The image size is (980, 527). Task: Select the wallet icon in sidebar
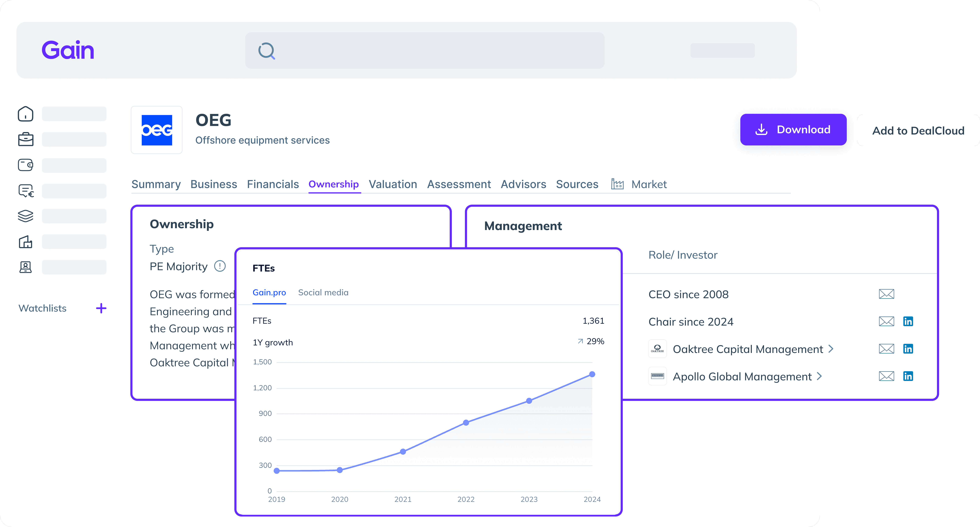click(x=26, y=165)
